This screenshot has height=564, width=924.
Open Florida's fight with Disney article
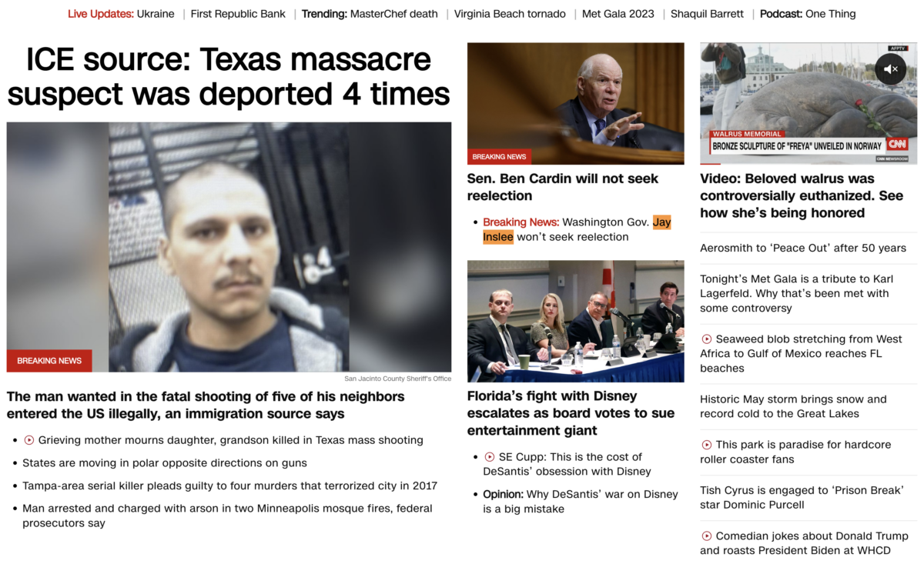[571, 413]
